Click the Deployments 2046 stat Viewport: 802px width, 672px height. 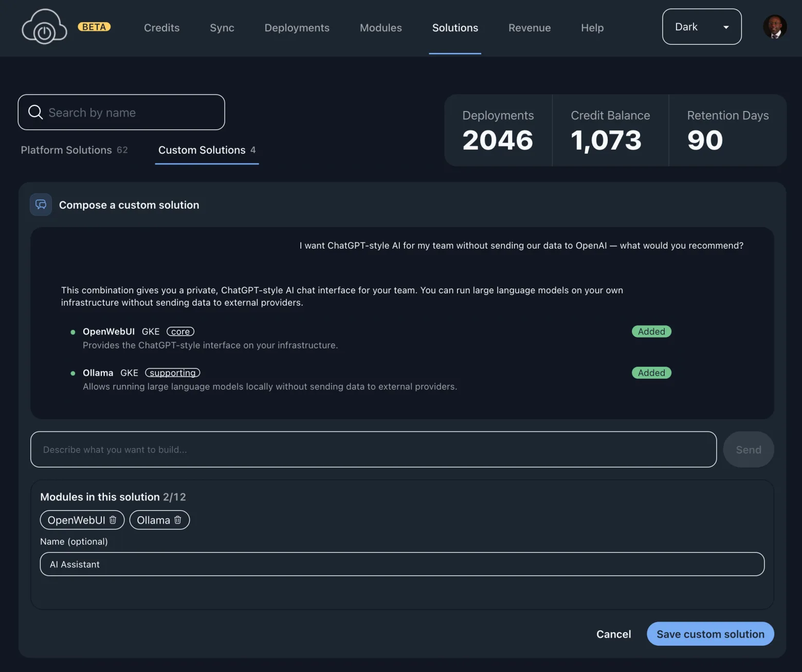pos(498,130)
